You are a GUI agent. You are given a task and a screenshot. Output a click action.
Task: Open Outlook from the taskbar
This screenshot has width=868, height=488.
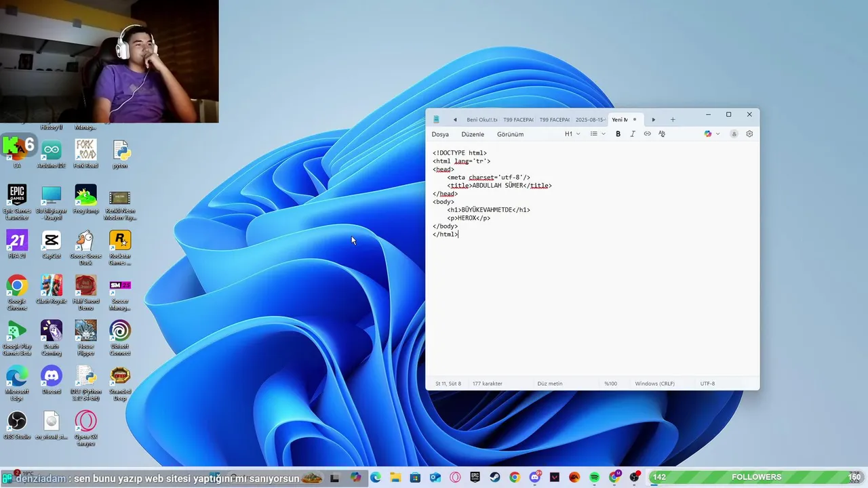[x=435, y=478]
